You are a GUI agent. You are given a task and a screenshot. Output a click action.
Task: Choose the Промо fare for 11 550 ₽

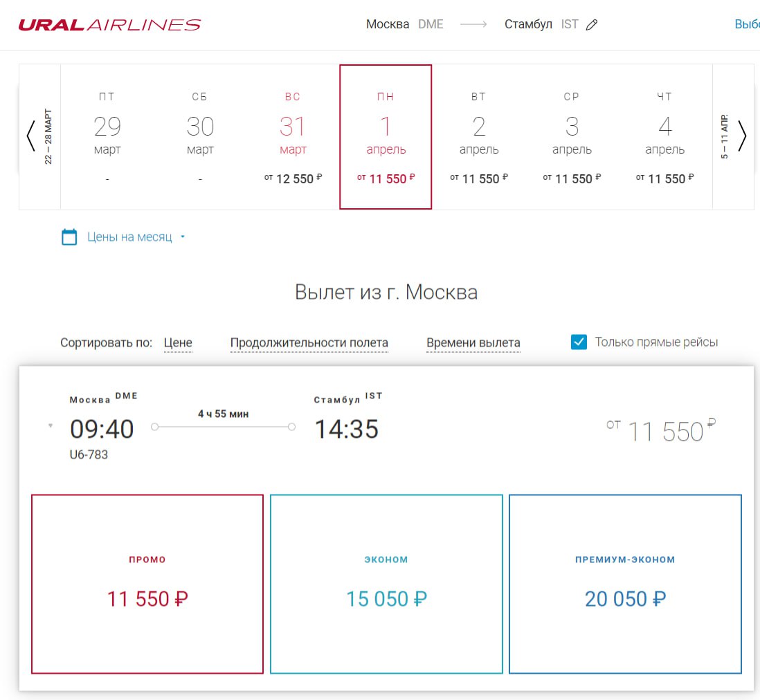147,584
